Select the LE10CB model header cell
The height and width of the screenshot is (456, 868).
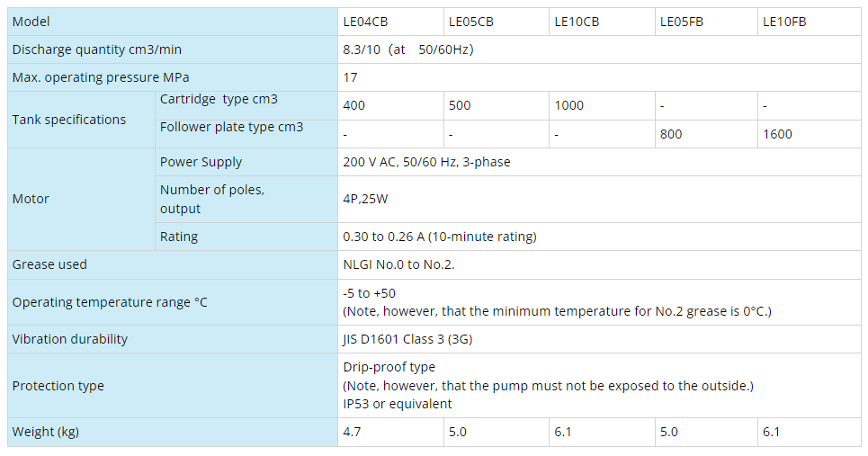point(602,22)
